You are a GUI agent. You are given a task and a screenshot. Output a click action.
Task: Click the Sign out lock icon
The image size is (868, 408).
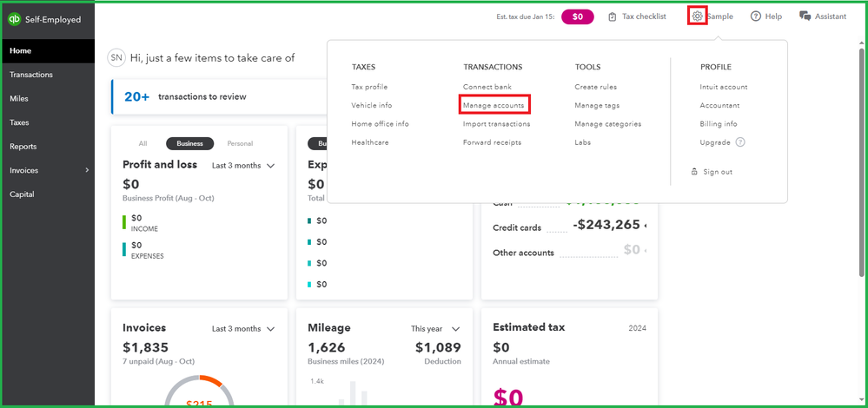[694, 172]
